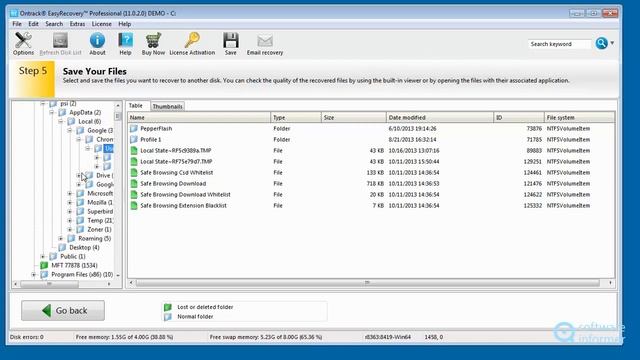Image resolution: width=640 pixels, height=360 pixels.
Task: Click the Local State~RF75e79d7.TMP file icon
Action: [134, 162]
